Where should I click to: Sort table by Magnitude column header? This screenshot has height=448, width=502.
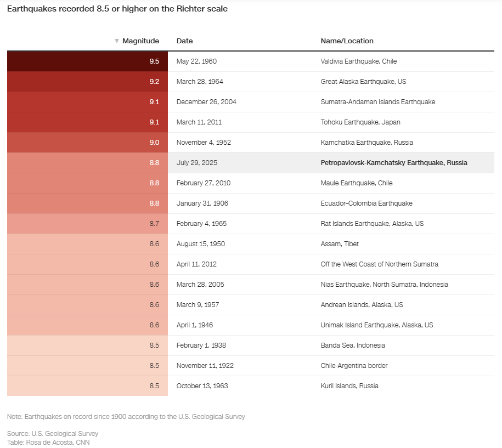click(140, 41)
